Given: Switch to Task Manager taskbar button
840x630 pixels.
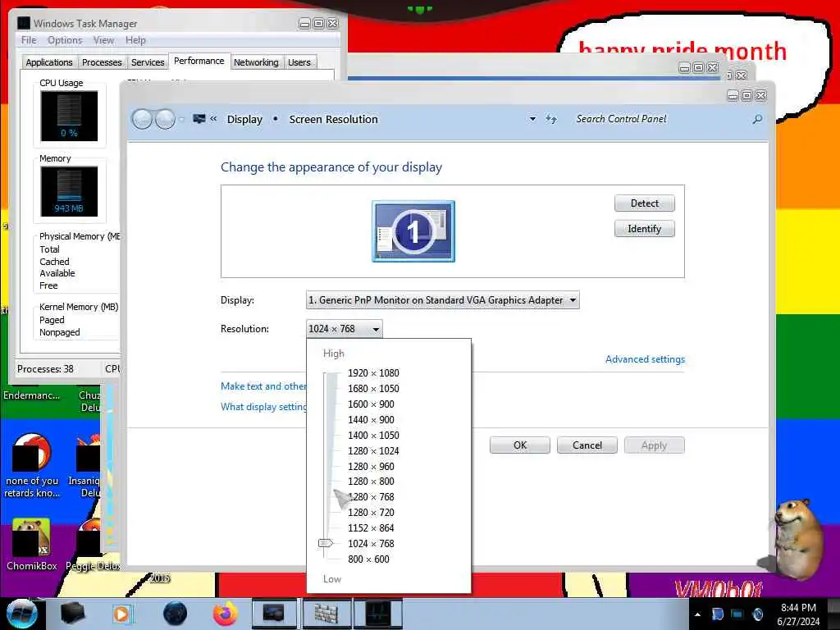Looking at the screenshot, I should click(x=378, y=614).
